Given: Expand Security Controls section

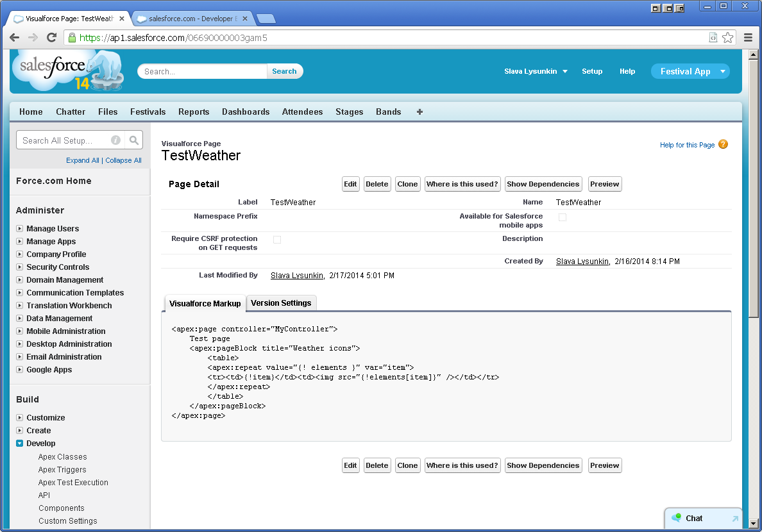Looking at the screenshot, I should click(x=19, y=267).
